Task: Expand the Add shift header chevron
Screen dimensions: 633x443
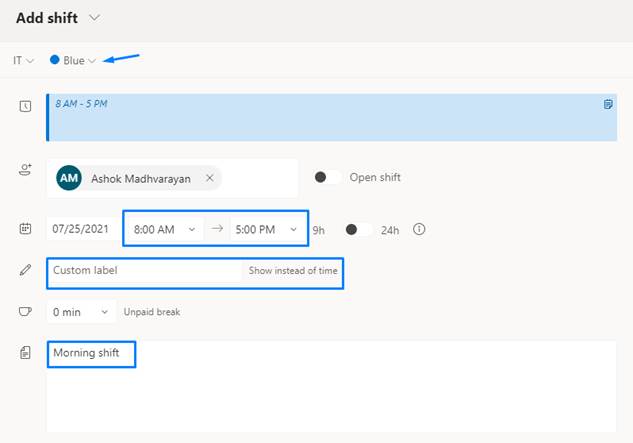Action: click(x=94, y=18)
